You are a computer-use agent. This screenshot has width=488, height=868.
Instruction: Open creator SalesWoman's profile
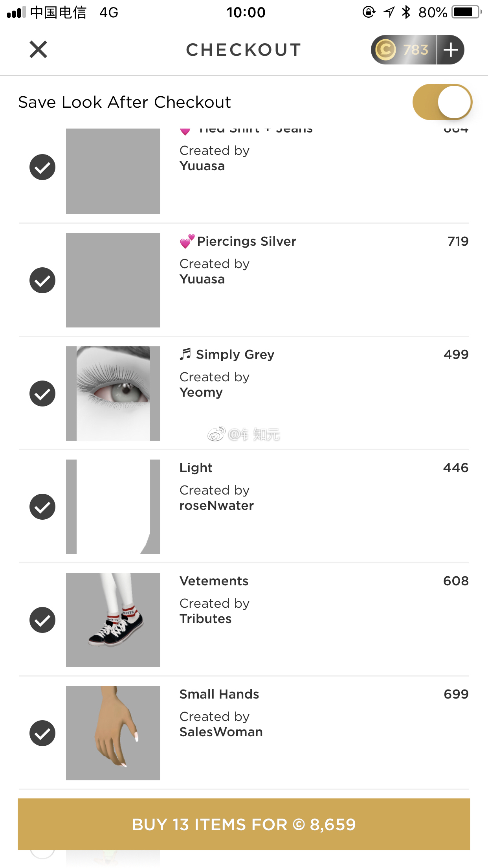[221, 732]
